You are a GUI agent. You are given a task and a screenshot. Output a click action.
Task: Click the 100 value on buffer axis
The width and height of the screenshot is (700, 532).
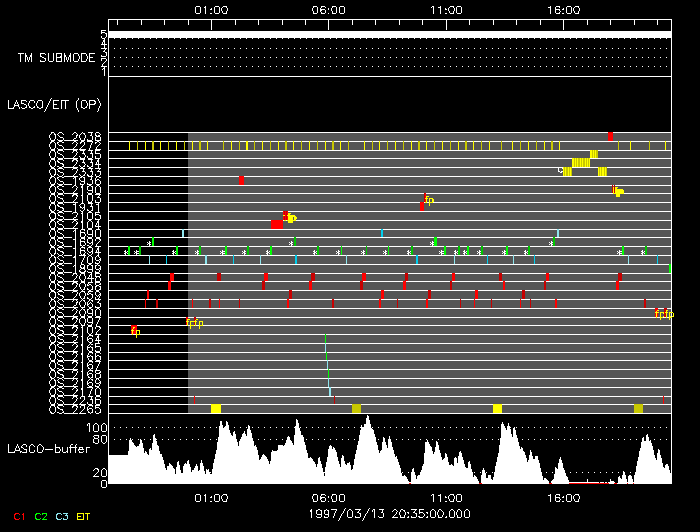(x=96, y=428)
